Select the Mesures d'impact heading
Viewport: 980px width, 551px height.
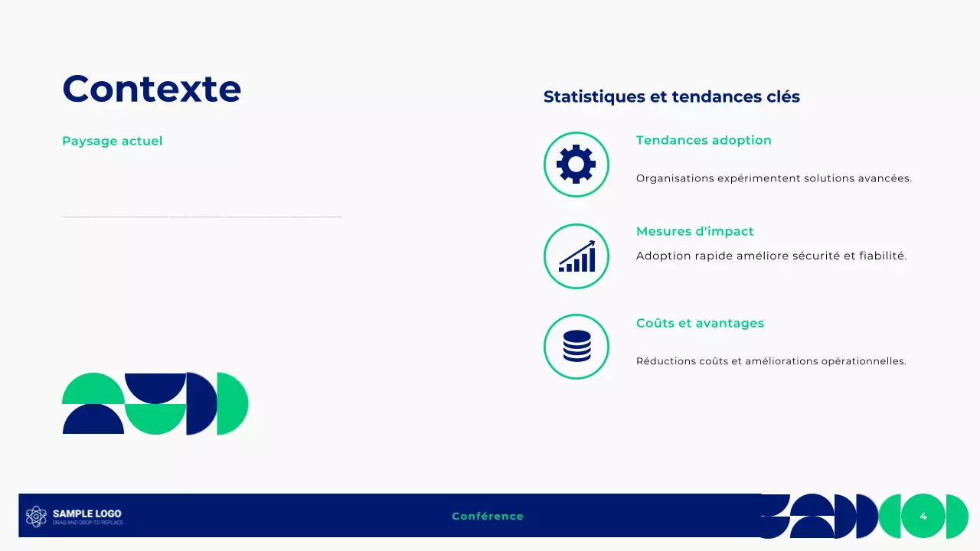coord(694,231)
